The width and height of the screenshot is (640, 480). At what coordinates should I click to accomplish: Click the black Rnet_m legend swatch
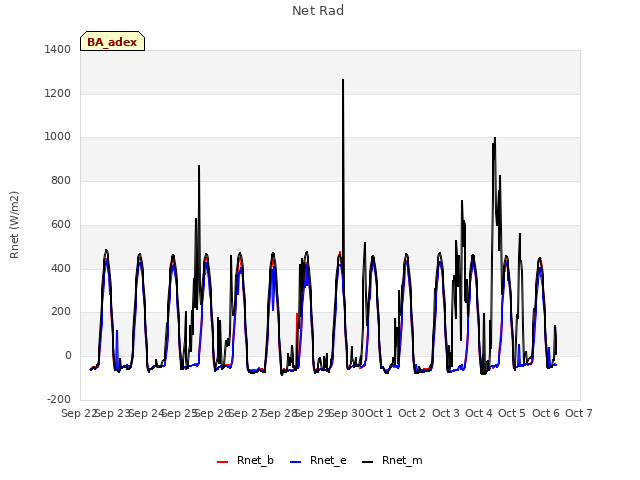click(x=368, y=462)
